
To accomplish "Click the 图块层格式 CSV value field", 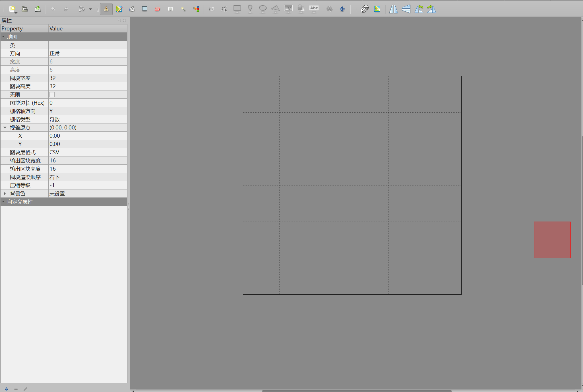I will pyautogui.click(x=88, y=152).
